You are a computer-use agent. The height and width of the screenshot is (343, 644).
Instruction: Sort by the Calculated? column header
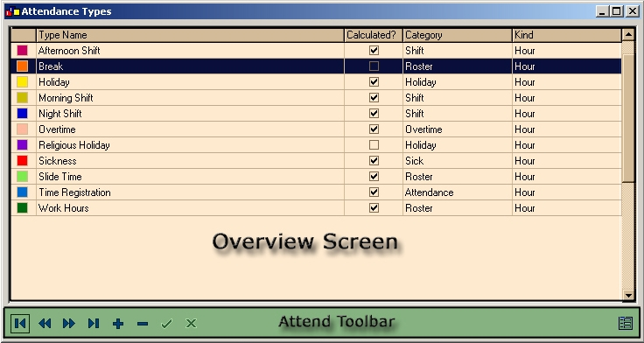(x=374, y=35)
